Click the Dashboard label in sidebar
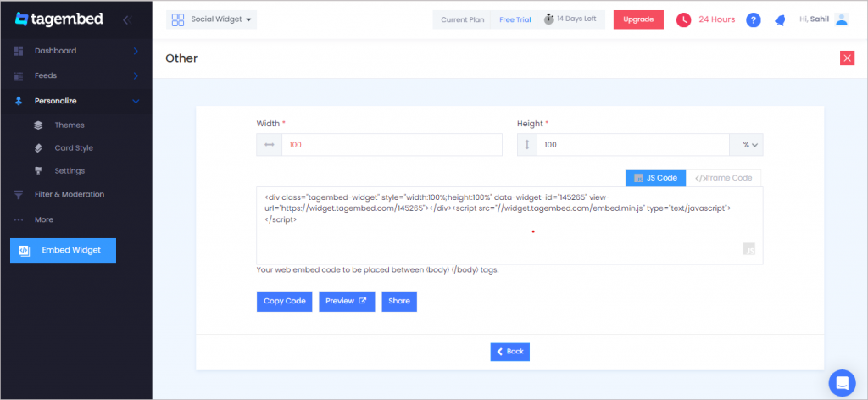868x400 pixels. pos(55,51)
